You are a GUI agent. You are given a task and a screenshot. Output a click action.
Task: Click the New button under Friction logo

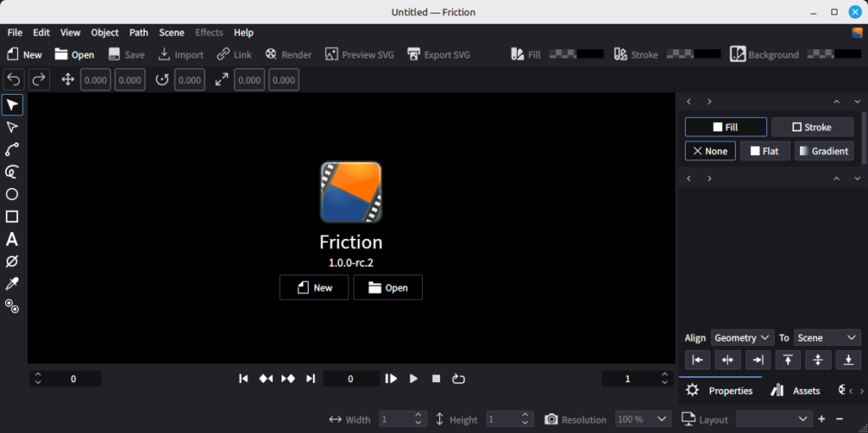click(x=314, y=287)
